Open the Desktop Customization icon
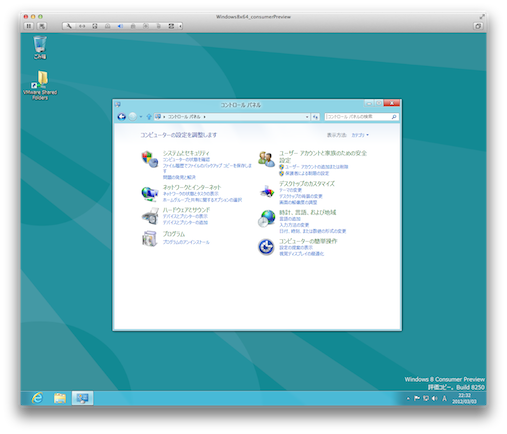507x434 pixels. pyautogui.click(x=267, y=191)
